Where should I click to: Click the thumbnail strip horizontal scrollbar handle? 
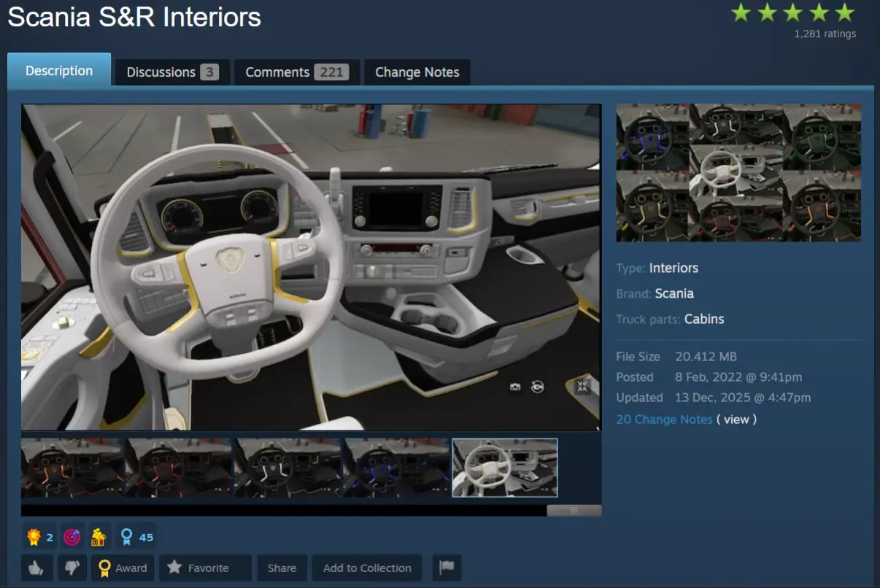point(574,511)
